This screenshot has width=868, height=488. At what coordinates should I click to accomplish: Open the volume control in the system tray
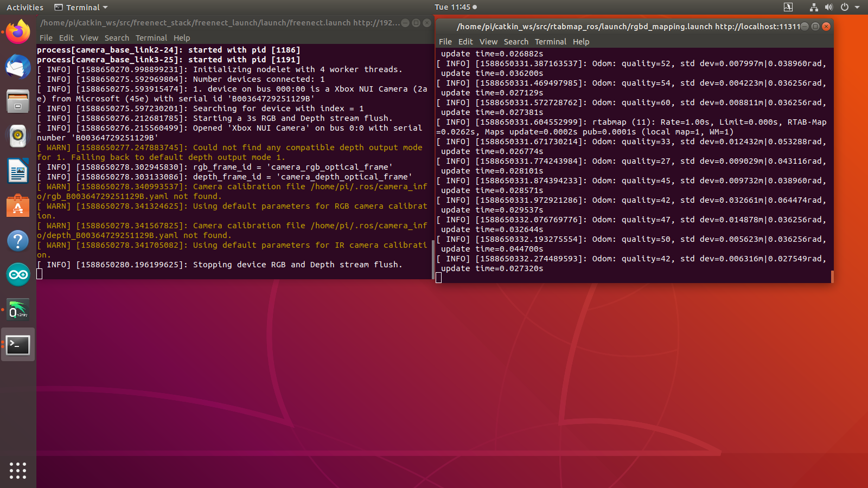pos(828,7)
